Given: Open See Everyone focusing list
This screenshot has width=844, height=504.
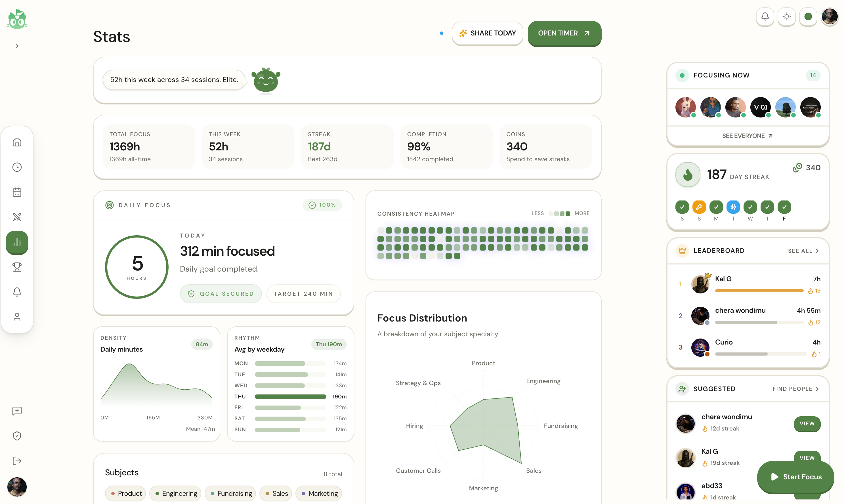Looking at the screenshot, I should pos(748,136).
